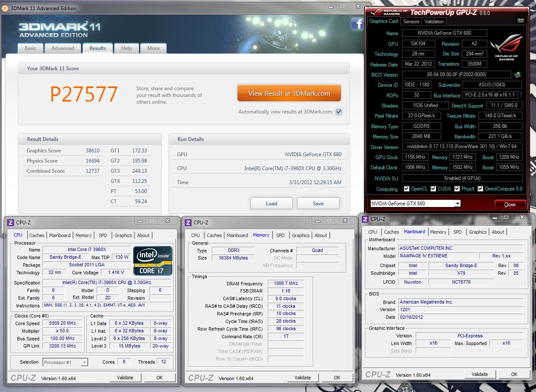Open About tab in left CPU-Z window
This screenshot has width=536, height=392.
[x=143, y=235]
